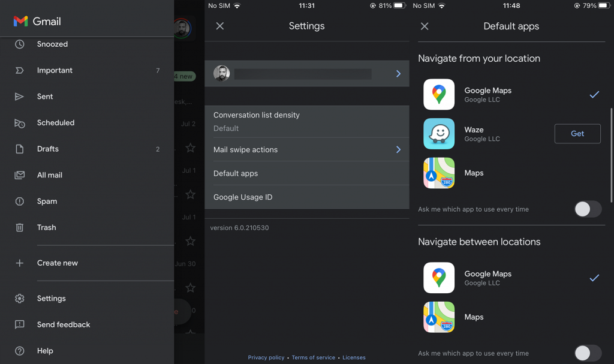Star the email dated Jun 30
Image resolution: width=614 pixels, height=364 pixels.
coord(190,288)
